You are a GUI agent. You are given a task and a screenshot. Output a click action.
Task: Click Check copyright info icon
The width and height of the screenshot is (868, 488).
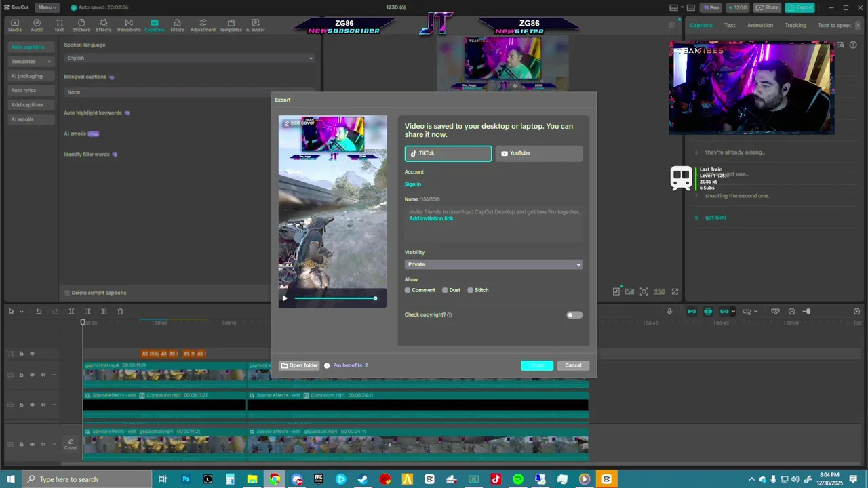click(x=450, y=315)
